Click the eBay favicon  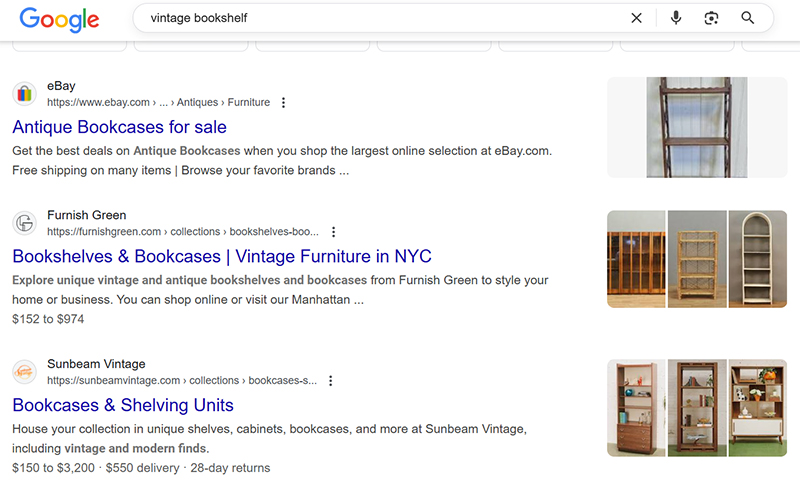(25, 94)
